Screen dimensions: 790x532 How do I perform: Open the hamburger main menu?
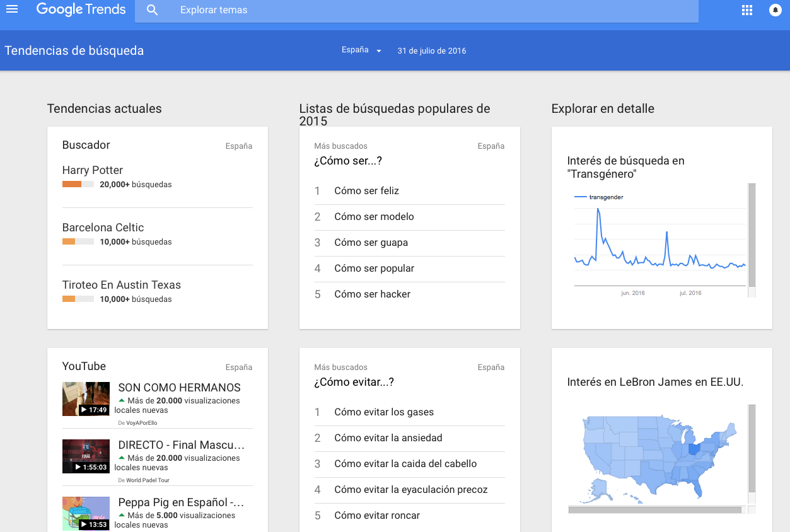click(12, 9)
